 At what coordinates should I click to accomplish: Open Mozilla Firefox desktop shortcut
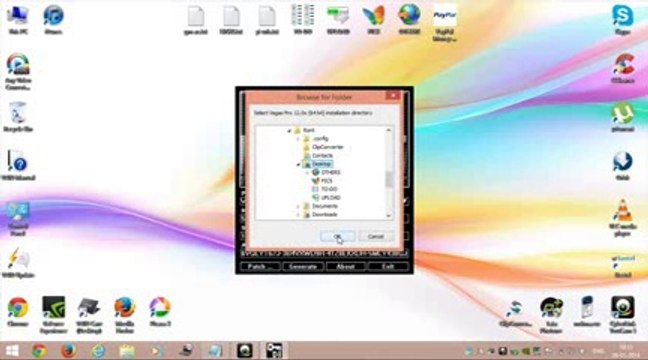(124, 314)
